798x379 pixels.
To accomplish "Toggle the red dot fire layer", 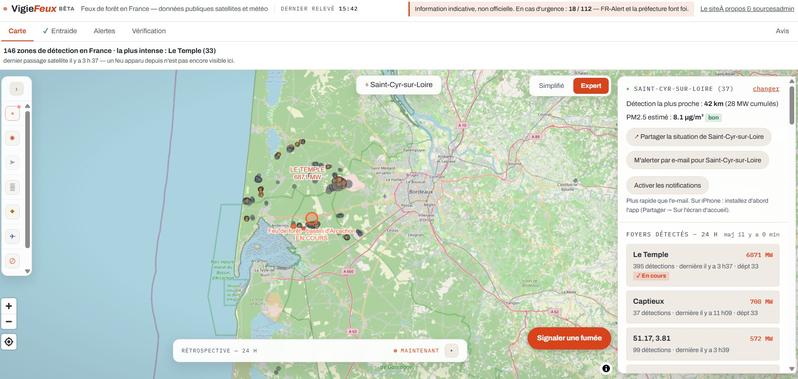I will click(x=13, y=138).
